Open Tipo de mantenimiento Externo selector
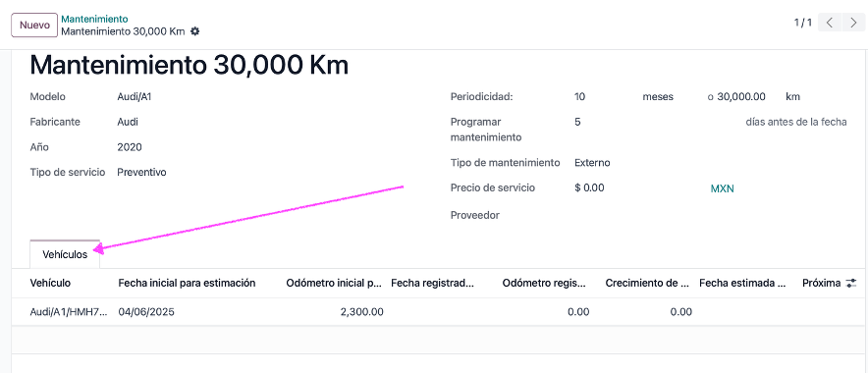 592,163
